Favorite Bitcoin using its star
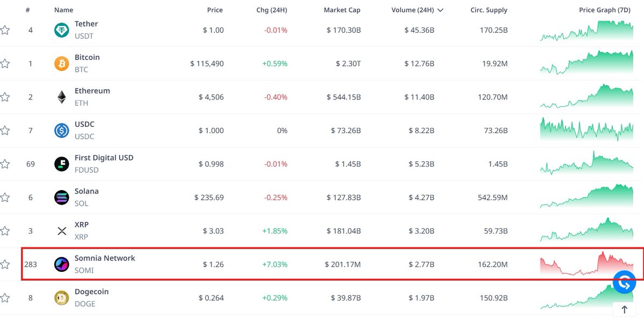 click(x=5, y=63)
